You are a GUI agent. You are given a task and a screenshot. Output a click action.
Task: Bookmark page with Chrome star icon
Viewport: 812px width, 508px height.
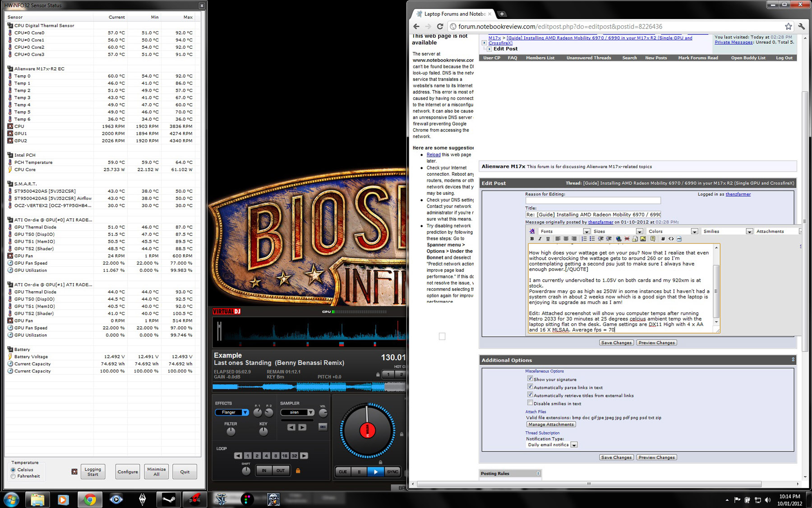[x=788, y=27]
